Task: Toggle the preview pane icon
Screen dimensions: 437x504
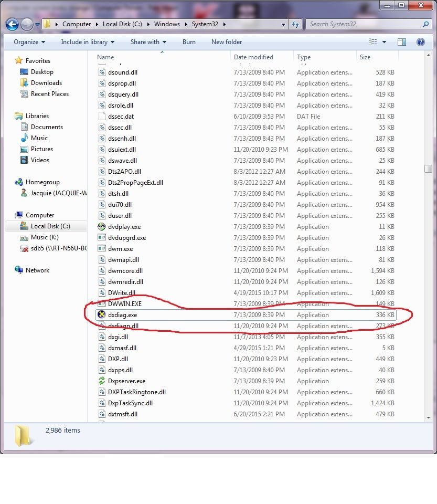Action: 401,42
